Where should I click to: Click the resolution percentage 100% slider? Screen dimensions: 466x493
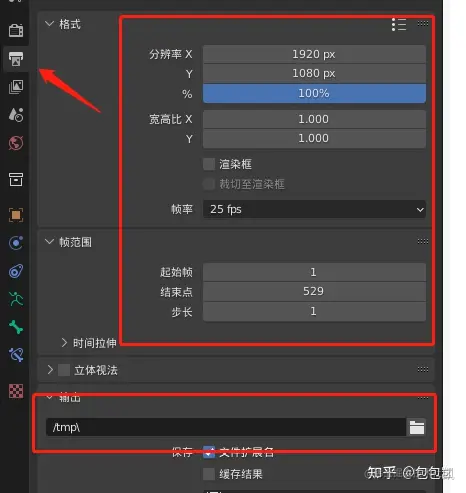[314, 93]
